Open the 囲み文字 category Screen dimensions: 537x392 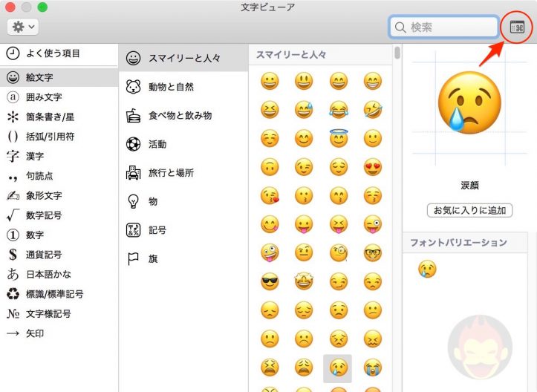click(59, 97)
